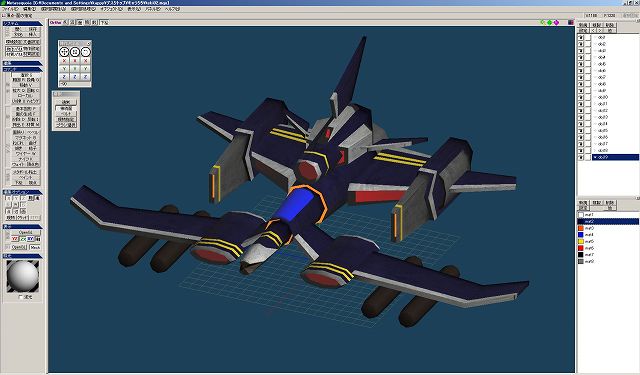Switch to the XY view plane
This screenshot has height=375, width=640.
tap(31, 239)
